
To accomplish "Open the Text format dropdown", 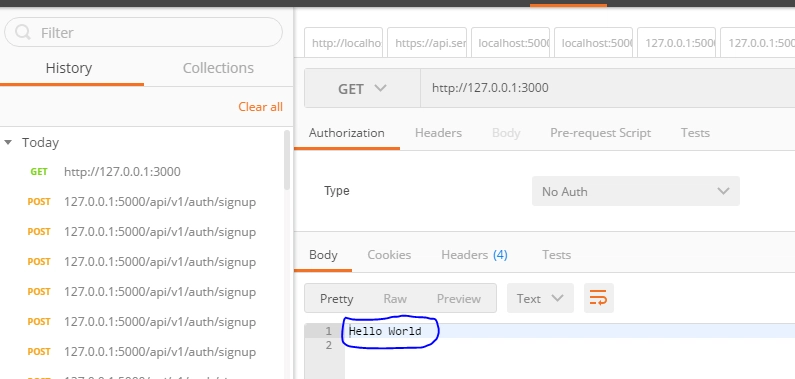I will (x=540, y=298).
